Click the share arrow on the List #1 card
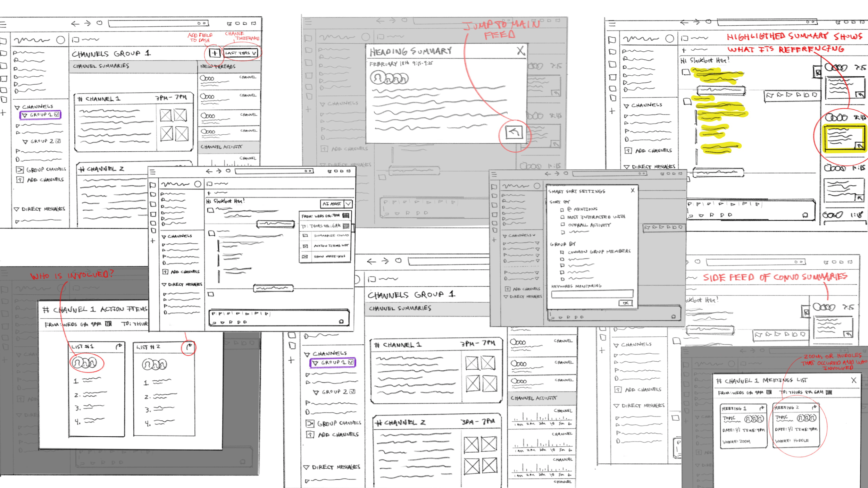 (x=119, y=346)
